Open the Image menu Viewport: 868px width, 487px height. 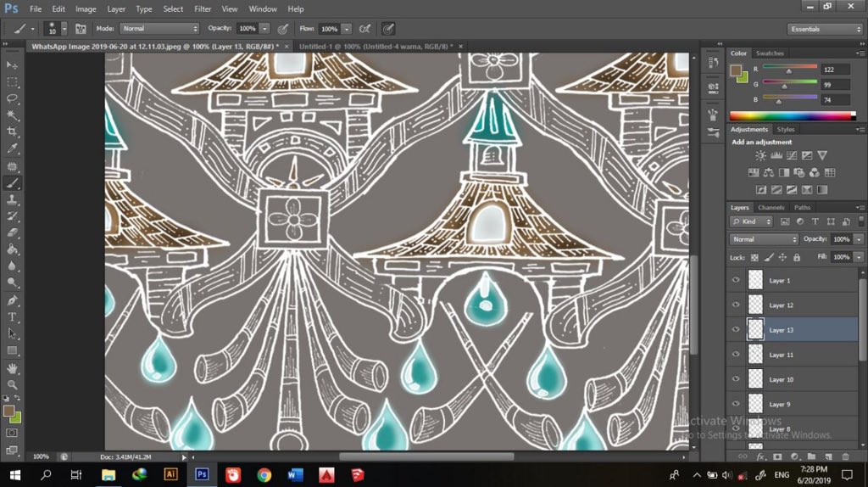(86, 8)
